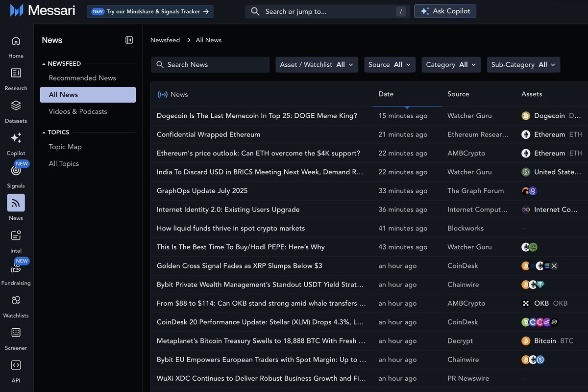Click the Ask Copilot button
Image resolution: width=588 pixels, height=392 pixels.
(445, 11)
